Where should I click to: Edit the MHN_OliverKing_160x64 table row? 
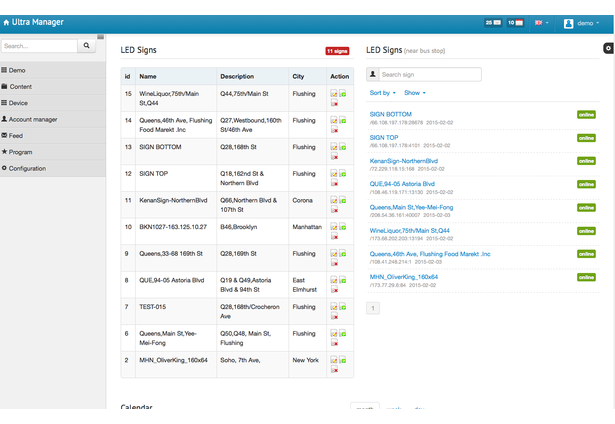334,360
